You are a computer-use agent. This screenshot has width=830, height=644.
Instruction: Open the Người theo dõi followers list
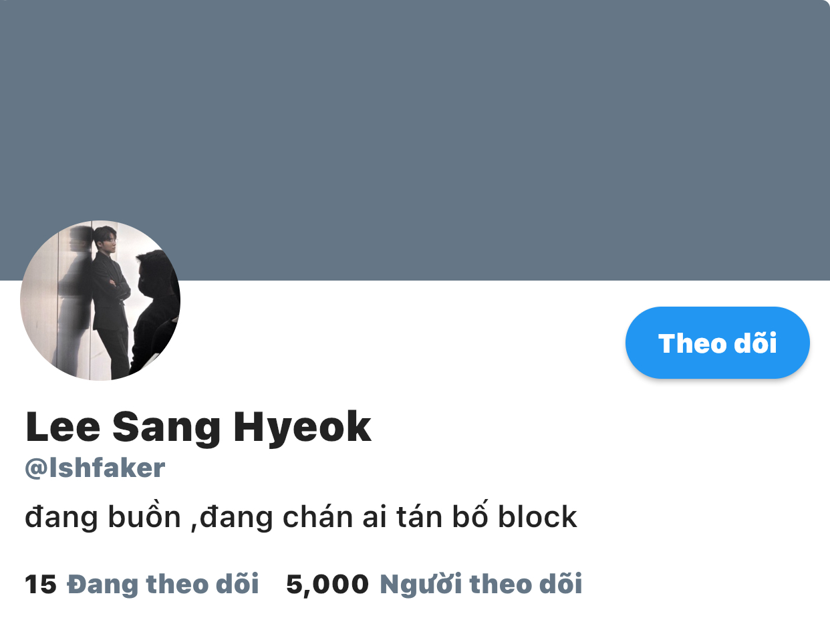[x=480, y=584]
